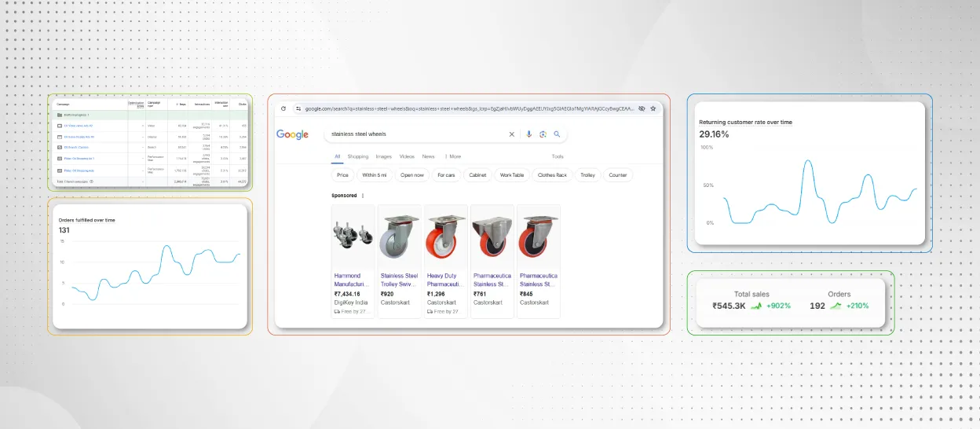Image resolution: width=980 pixels, height=429 pixels.
Task: Click the 131 orders fulfilled value
Action: click(64, 230)
